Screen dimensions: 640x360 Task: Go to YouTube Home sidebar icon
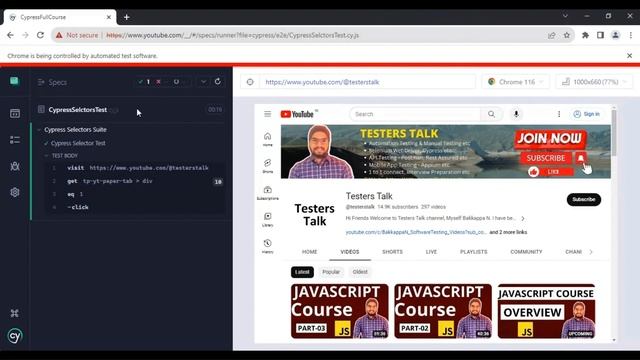click(x=267, y=139)
